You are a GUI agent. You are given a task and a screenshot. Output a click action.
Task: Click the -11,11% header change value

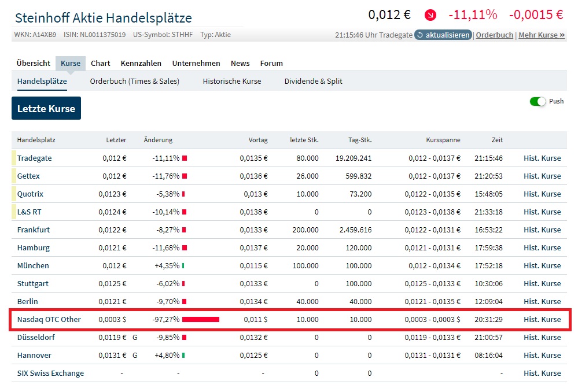coord(473,14)
